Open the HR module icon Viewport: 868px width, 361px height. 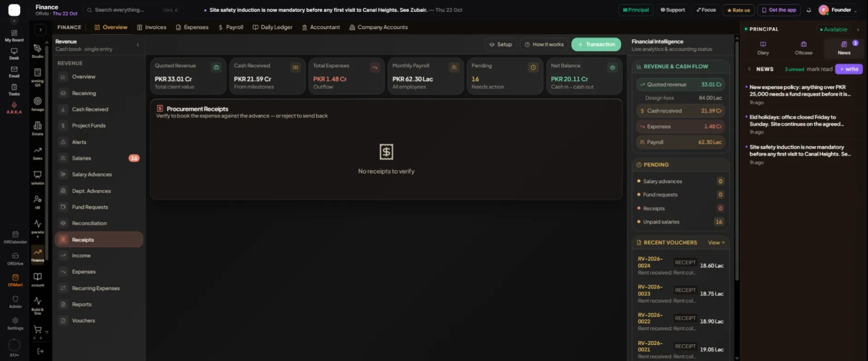(x=38, y=202)
